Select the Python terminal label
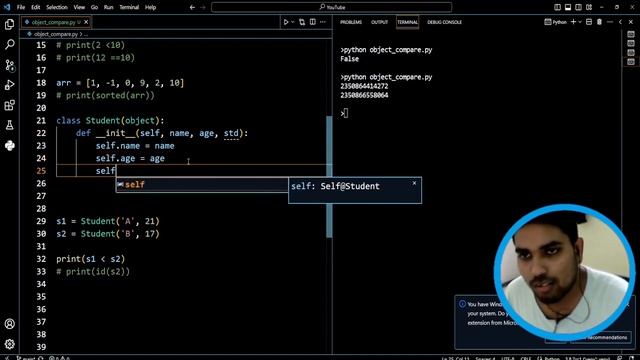The width and height of the screenshot is (640, 360). point(556,22)
